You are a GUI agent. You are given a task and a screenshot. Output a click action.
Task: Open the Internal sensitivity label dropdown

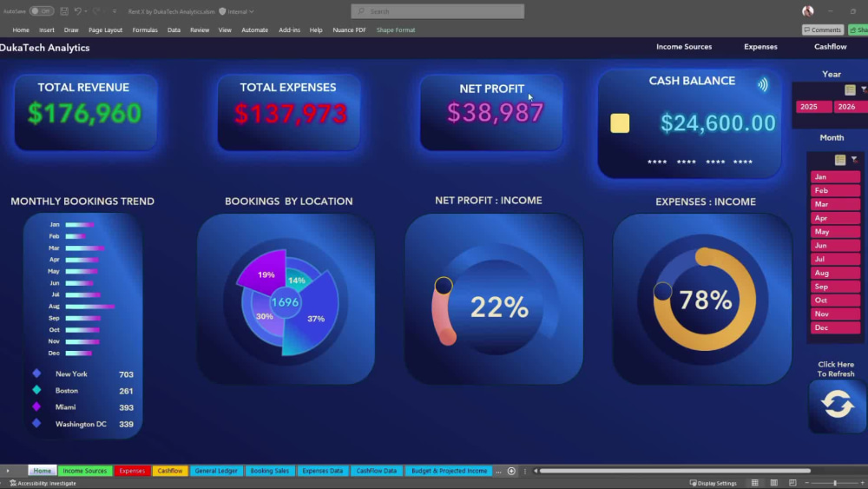240,11
